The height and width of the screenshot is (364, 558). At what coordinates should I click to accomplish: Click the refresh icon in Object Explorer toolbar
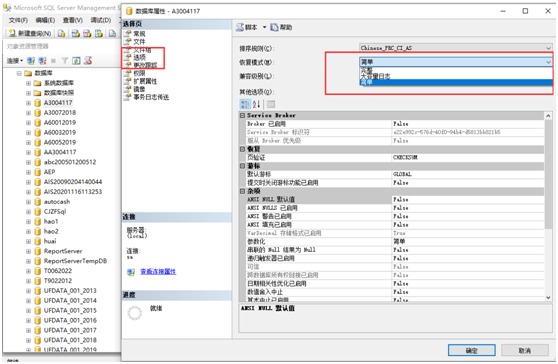coord(76,61)
